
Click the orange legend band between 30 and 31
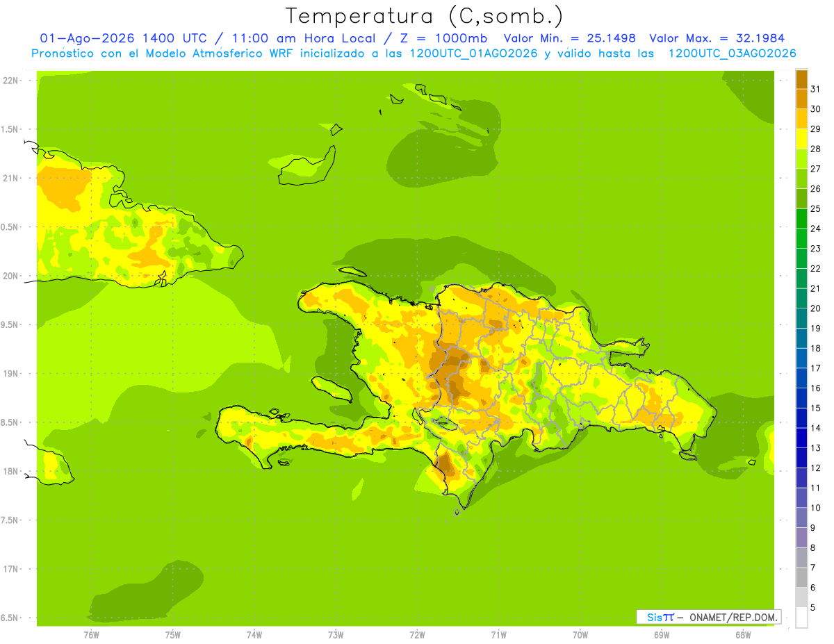tap(801, 99)
